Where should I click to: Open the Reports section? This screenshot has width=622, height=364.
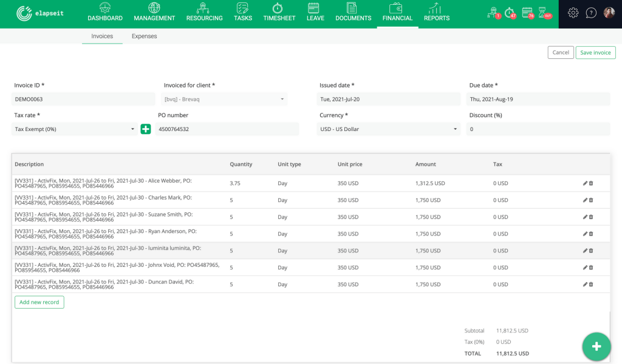(x=436, y=12)
